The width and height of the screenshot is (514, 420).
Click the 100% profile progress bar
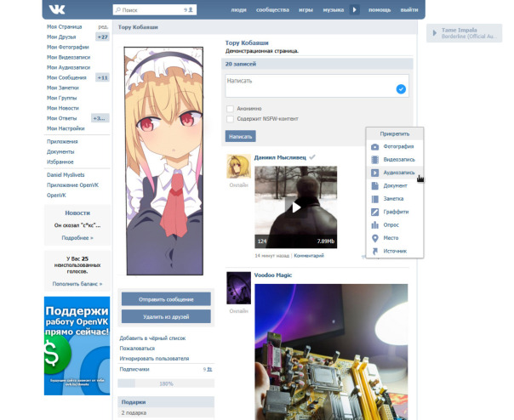coord(166,383)
